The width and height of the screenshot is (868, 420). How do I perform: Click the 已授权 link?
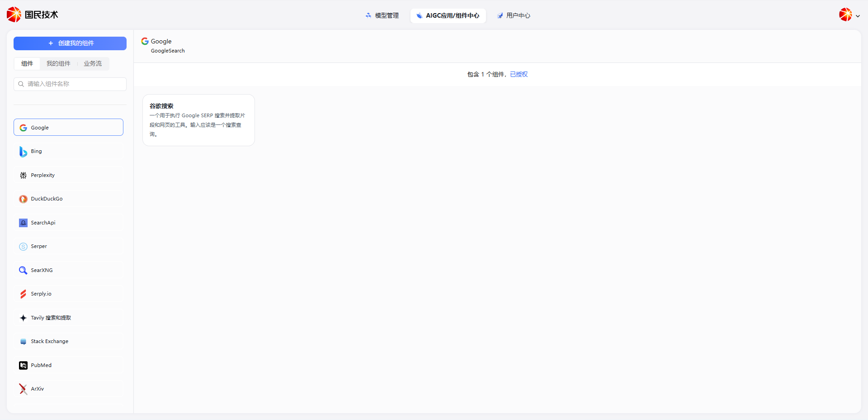pos(519,74)
